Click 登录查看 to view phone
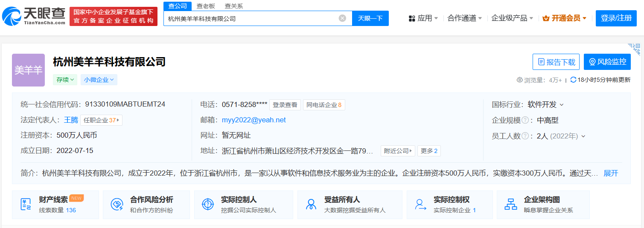This screenshot has width=644, height=228. (x=285, y=105)
